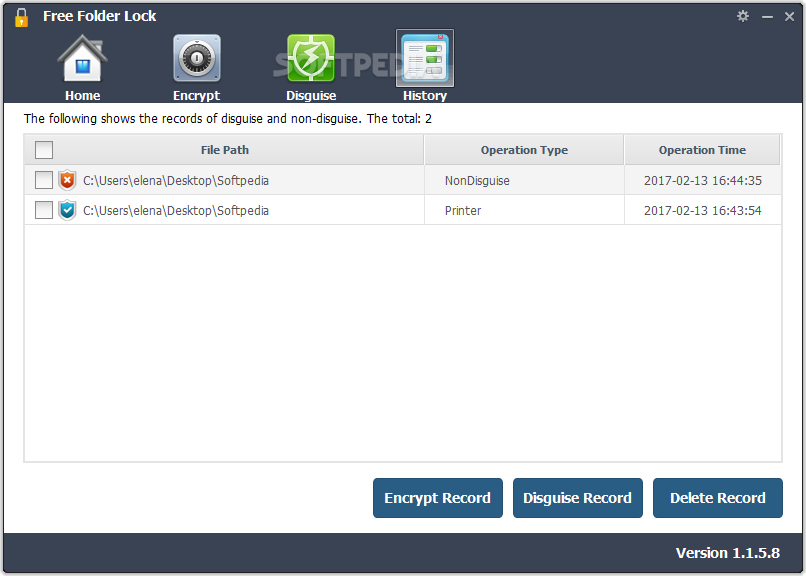Click the Version 1.1.5.8 label
Image resolution: width=806 pixels, height=576 pixels.
727,553
